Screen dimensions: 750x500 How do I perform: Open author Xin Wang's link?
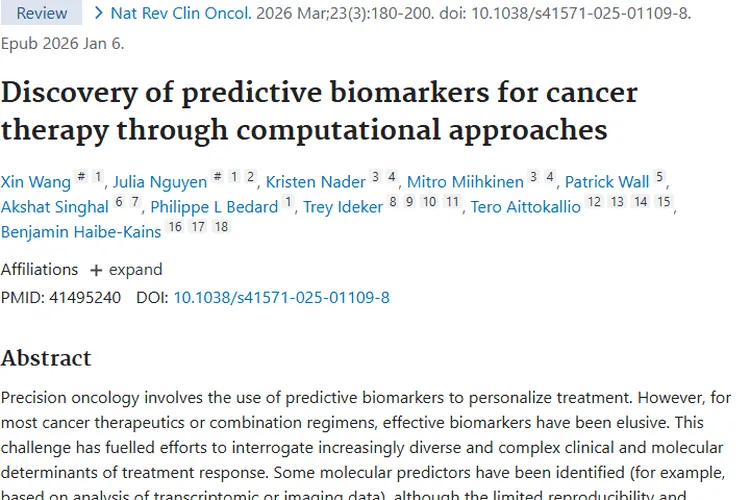36,182
